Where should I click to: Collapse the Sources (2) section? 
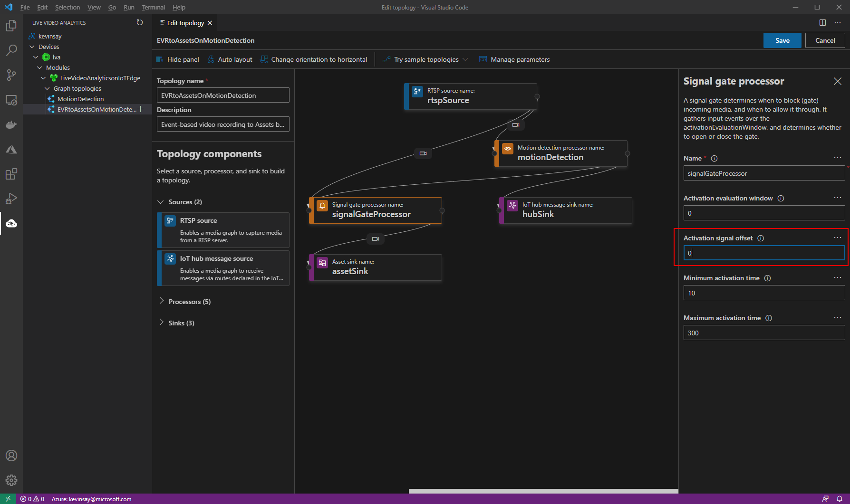[x=161, y=202]
